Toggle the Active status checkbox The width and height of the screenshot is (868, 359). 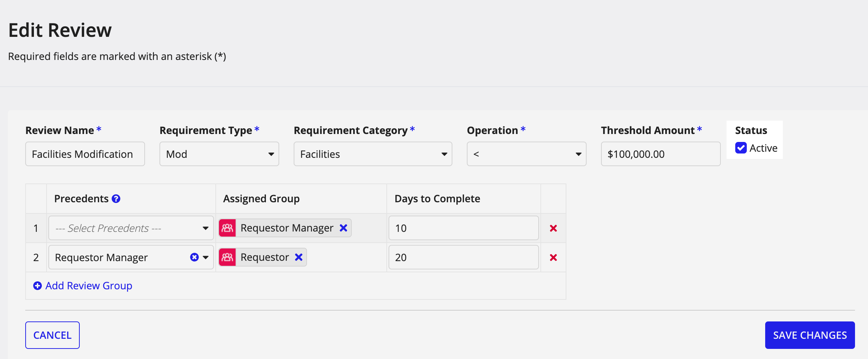[741, 148]
